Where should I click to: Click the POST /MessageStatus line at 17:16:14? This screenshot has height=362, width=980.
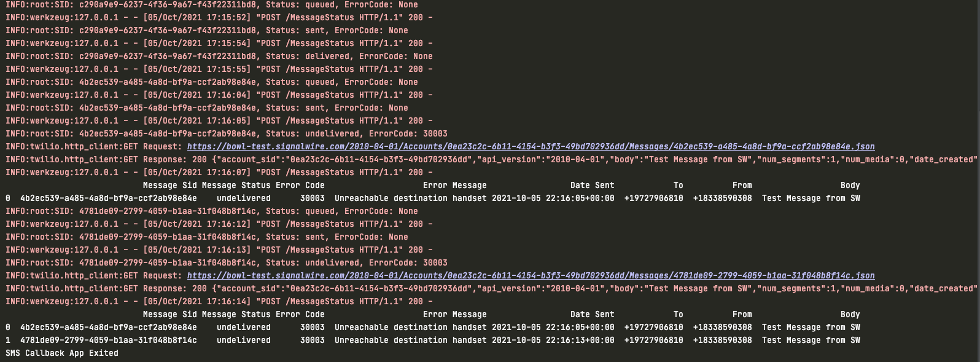pyautogui.click(x=219, y=302)
